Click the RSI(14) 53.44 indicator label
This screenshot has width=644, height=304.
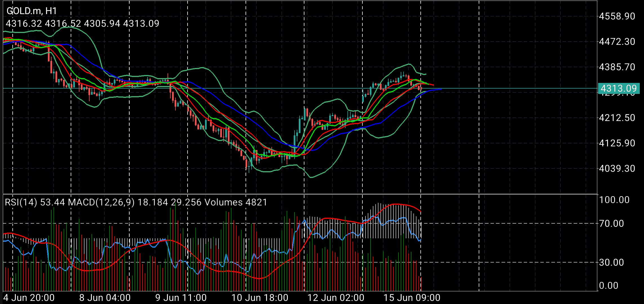[35, 202]
